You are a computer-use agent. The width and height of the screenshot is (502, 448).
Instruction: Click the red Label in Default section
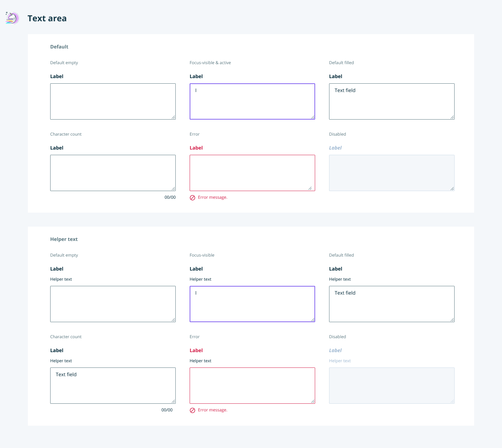[196, 148]
